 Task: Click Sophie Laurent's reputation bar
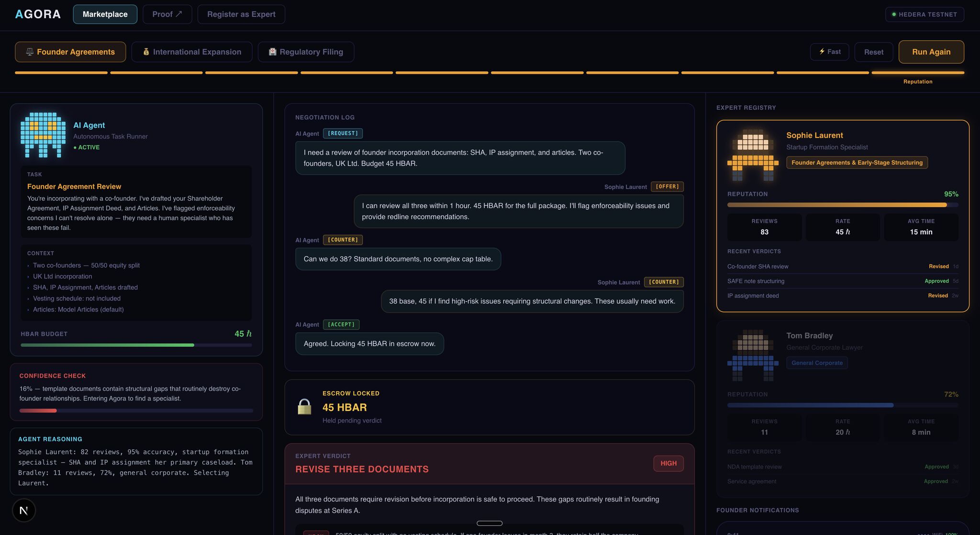(x=843, y=205)
